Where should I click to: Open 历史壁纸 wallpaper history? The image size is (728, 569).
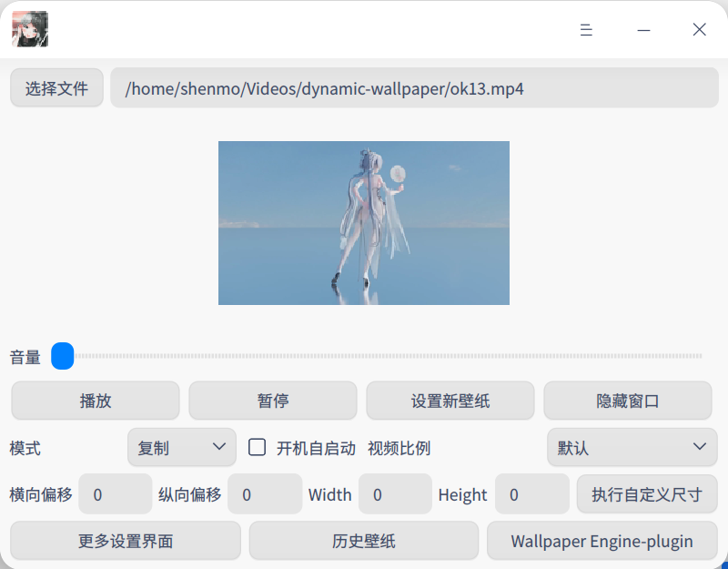(363, 541)
